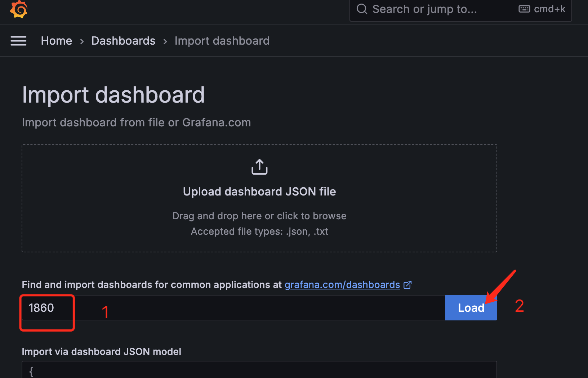Click the Import dashboard page heading
The height and width of the screenshot is (378, 588).
113,95
